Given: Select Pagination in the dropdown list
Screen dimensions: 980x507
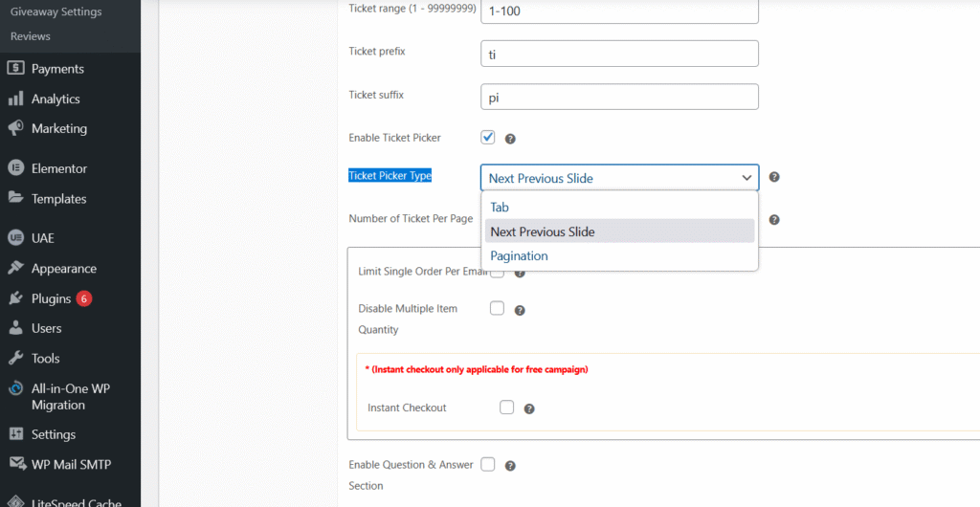Looking at the screenshot, I should click(519, 256).
